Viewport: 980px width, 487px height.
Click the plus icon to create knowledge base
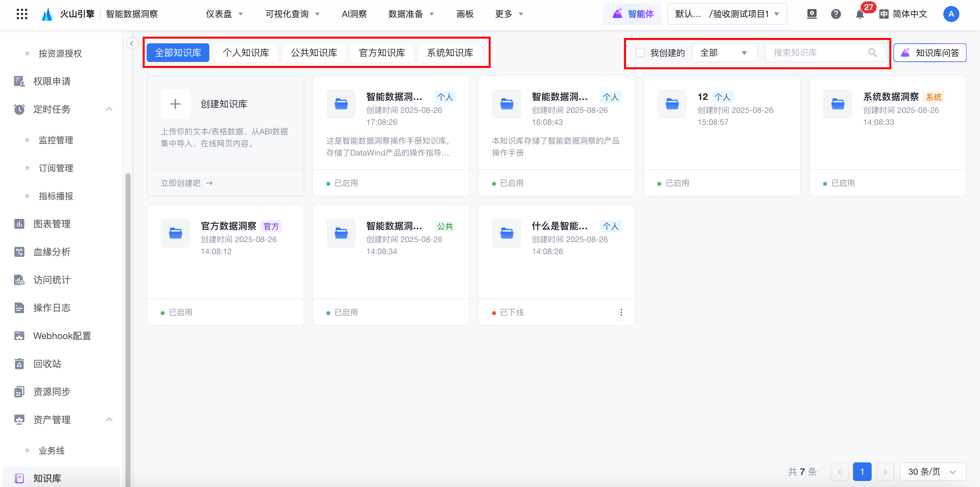[175, 104]
